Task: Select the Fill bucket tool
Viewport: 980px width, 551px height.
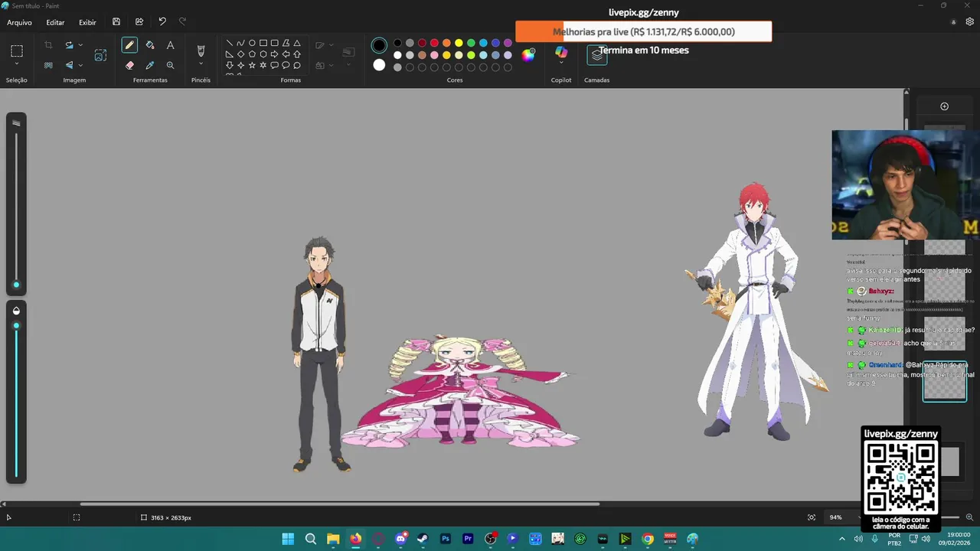Action: pos(150,45)
